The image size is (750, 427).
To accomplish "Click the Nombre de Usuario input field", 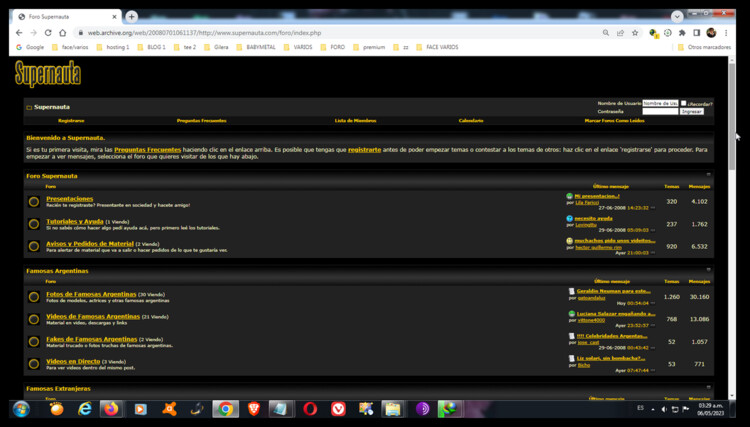I will coord(660,103).
